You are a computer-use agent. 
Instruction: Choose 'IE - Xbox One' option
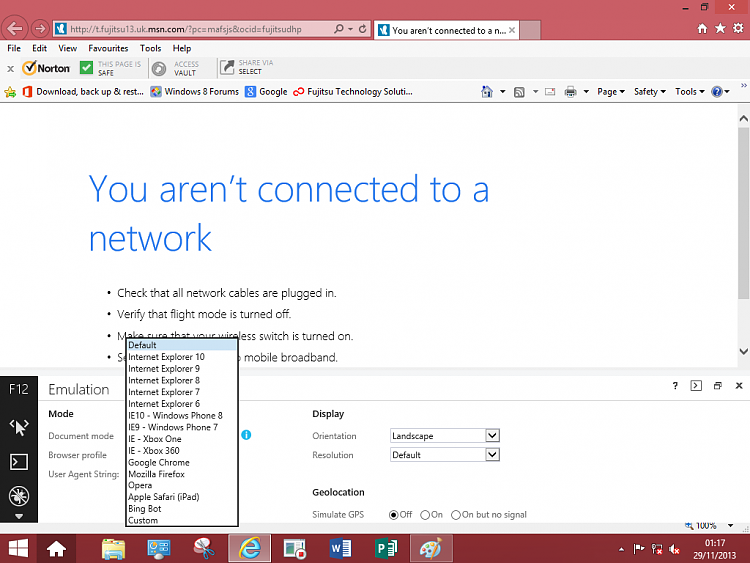tap(182, 439)
